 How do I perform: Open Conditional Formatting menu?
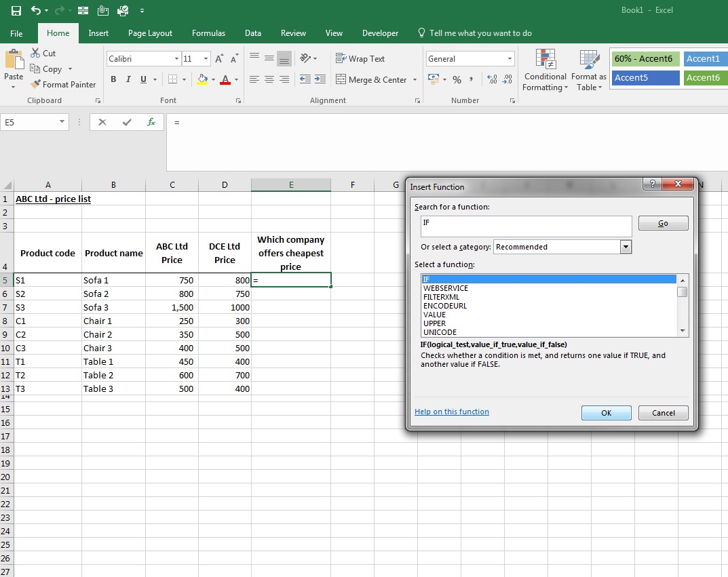point(545,70)
